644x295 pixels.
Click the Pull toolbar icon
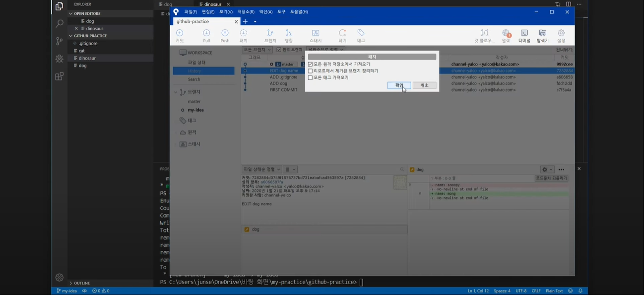click(x=206, y=36)
